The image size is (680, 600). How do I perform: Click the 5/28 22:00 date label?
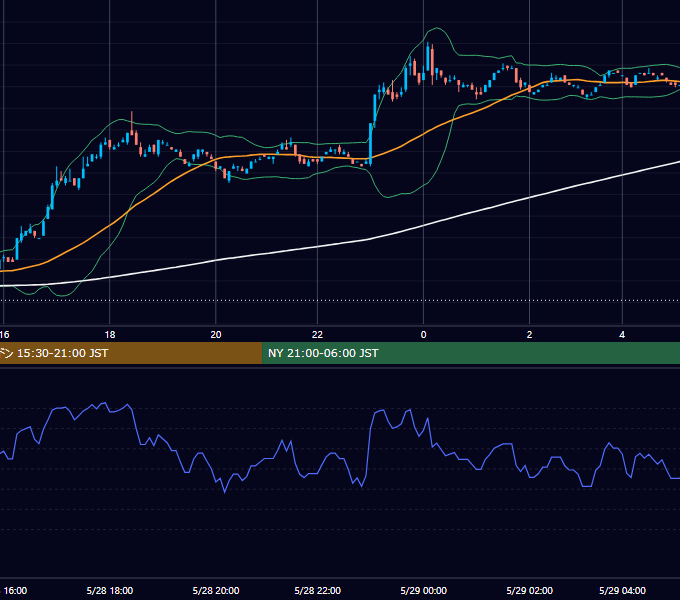pos(317,590)
